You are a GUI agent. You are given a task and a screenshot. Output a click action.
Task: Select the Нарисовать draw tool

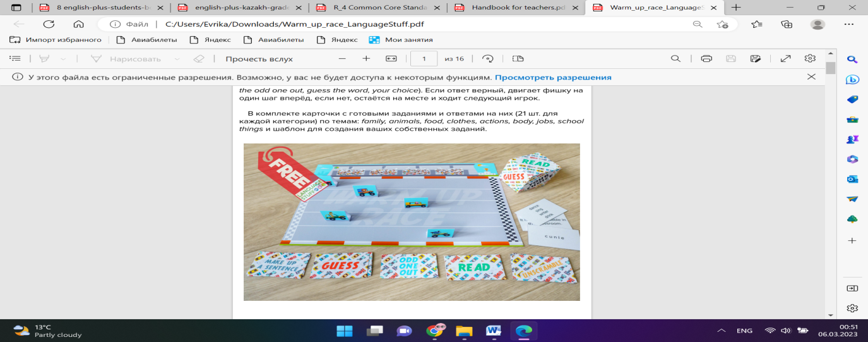(x=126, y=58)
